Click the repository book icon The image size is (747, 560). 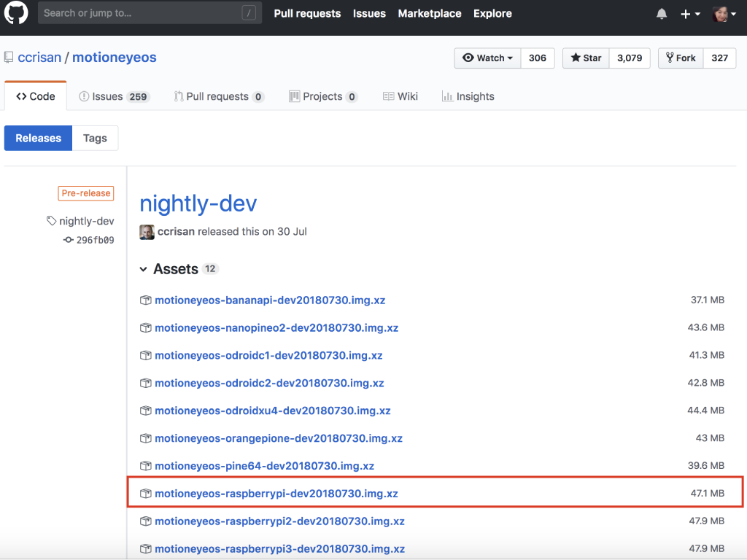click(9, 58)
